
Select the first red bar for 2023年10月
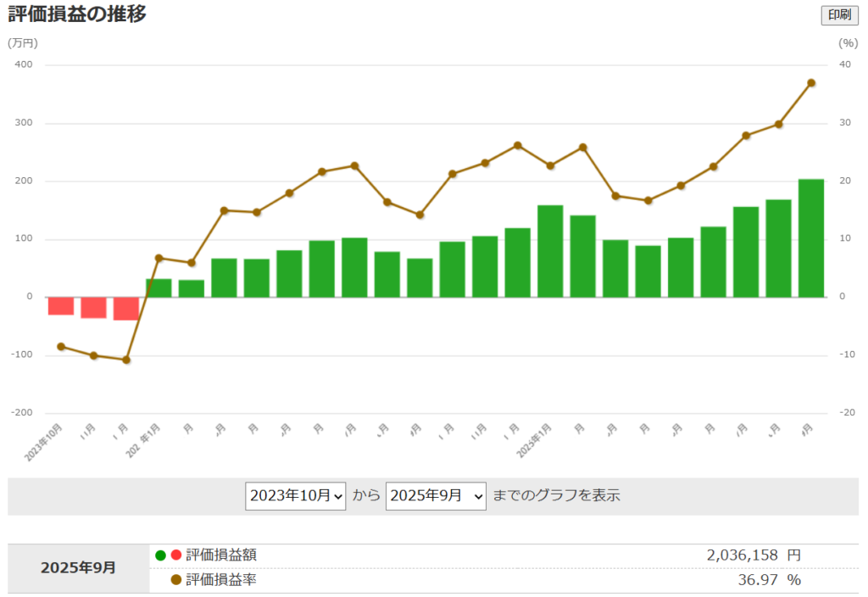point(61,306)
